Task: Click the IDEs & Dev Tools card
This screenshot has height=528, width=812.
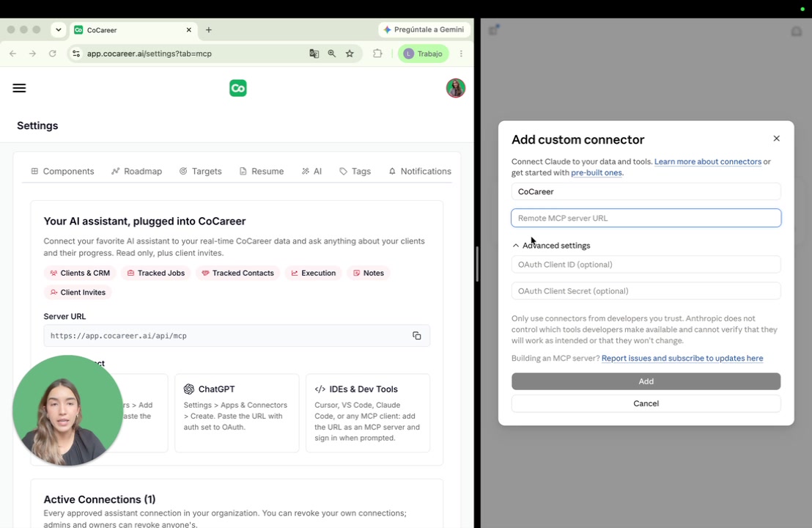Action: (368, 413)
